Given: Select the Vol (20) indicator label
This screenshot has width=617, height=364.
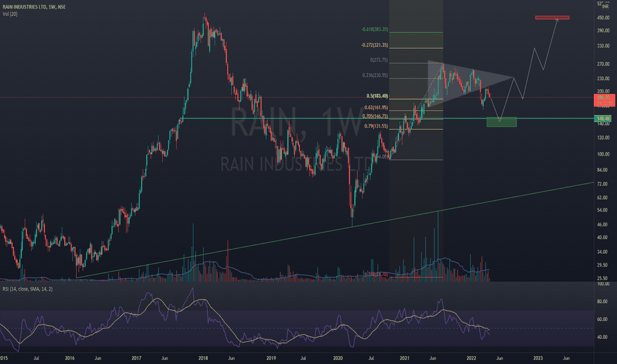Looking at the screenshot, I should 10,14.
